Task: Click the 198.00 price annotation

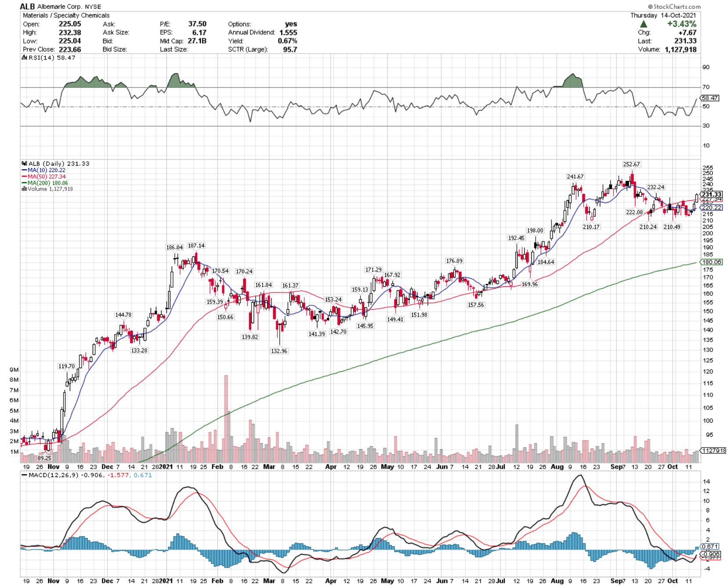Action: 535,230
